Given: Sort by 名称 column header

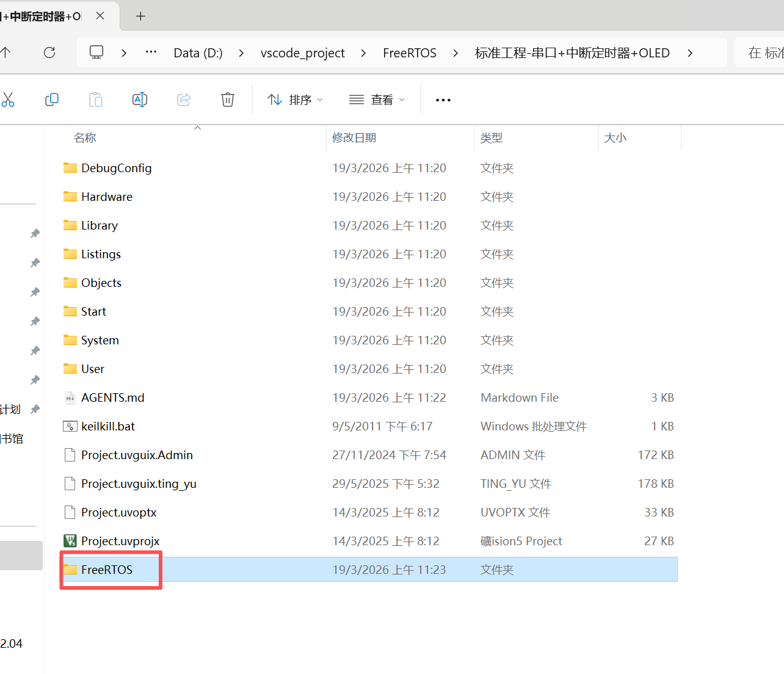Looking at the screenshot, I should click(85, 138).
